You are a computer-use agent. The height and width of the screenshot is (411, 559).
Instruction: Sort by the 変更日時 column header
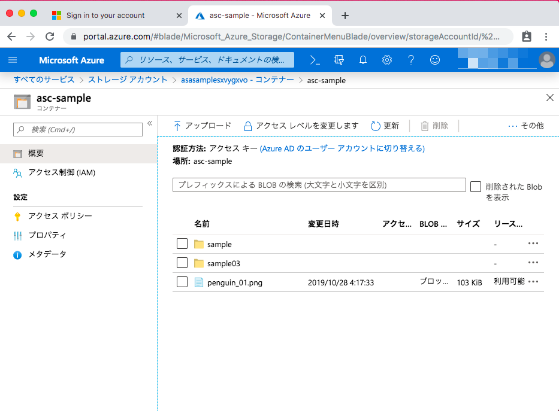click(323, 224)
